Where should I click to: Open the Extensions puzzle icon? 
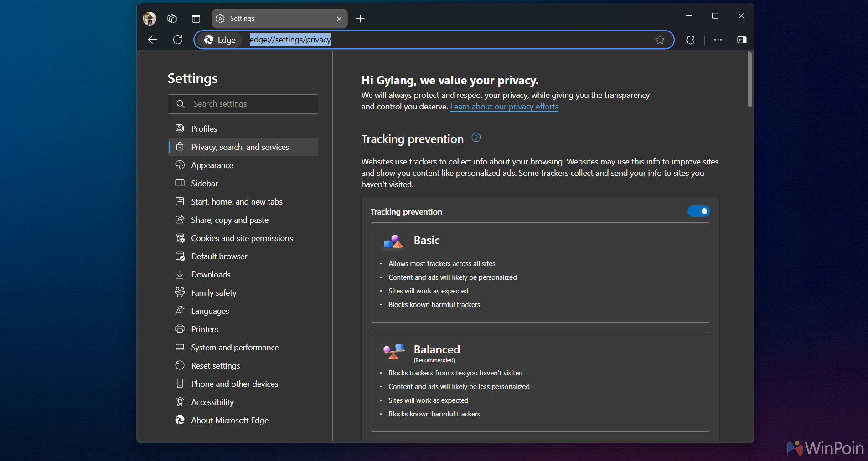click(690, 40)
